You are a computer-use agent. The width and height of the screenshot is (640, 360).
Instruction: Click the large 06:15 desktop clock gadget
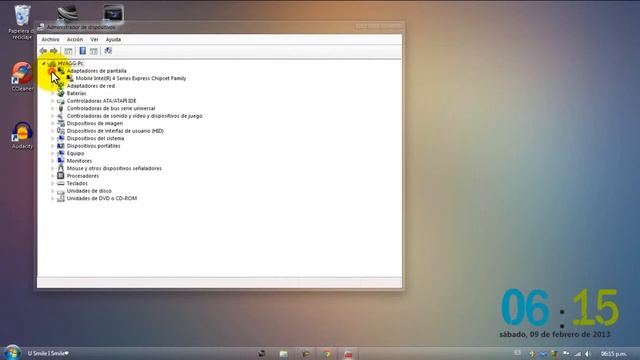coord(560,308)
